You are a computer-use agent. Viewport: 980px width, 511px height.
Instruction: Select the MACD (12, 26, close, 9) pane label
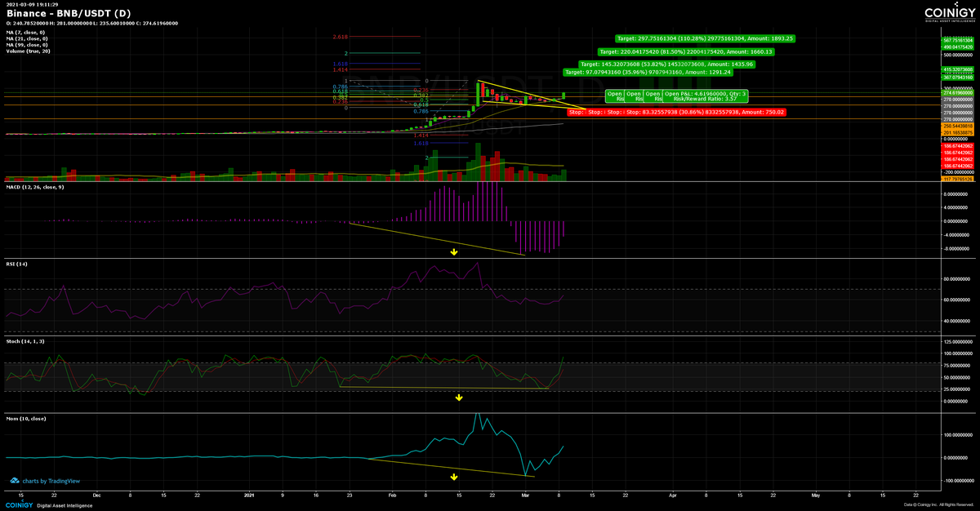pos(37,188)
